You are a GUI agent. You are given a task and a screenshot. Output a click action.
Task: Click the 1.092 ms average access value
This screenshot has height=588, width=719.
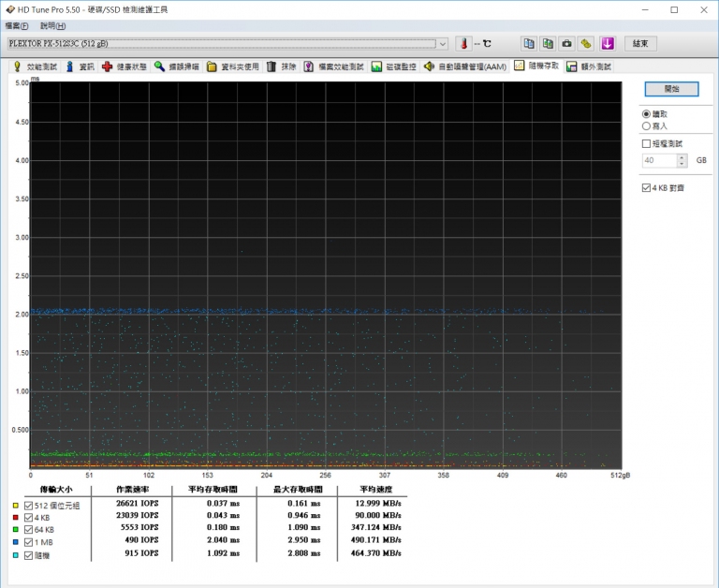(x=224, y=553)
